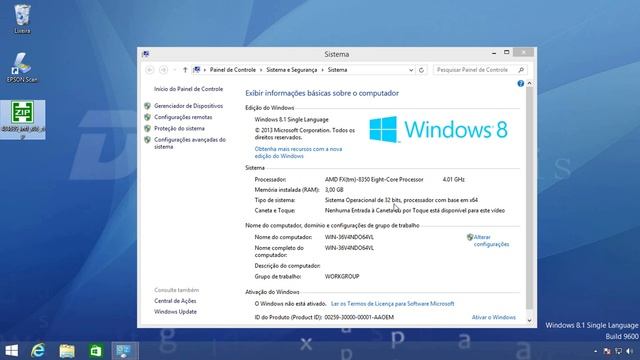Click the Sistema window taskbar button
This screenshot has height=360, width=640.
124,351
